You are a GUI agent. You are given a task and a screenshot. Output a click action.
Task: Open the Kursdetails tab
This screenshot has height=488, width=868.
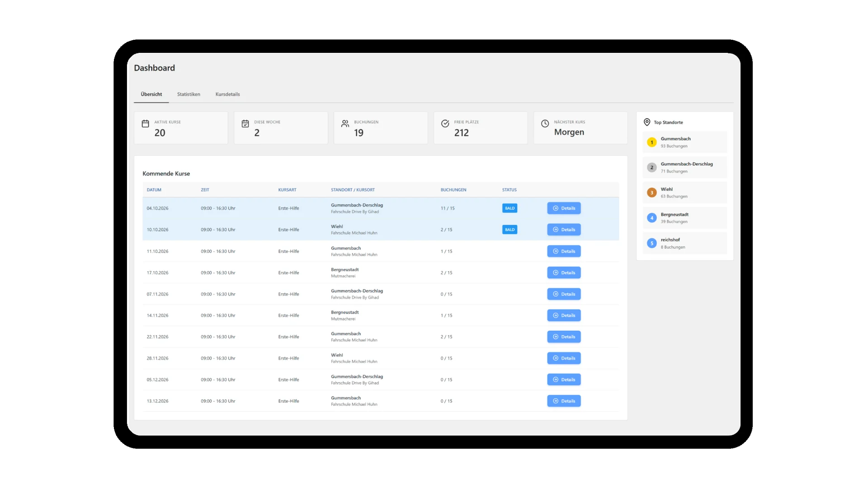227,94
